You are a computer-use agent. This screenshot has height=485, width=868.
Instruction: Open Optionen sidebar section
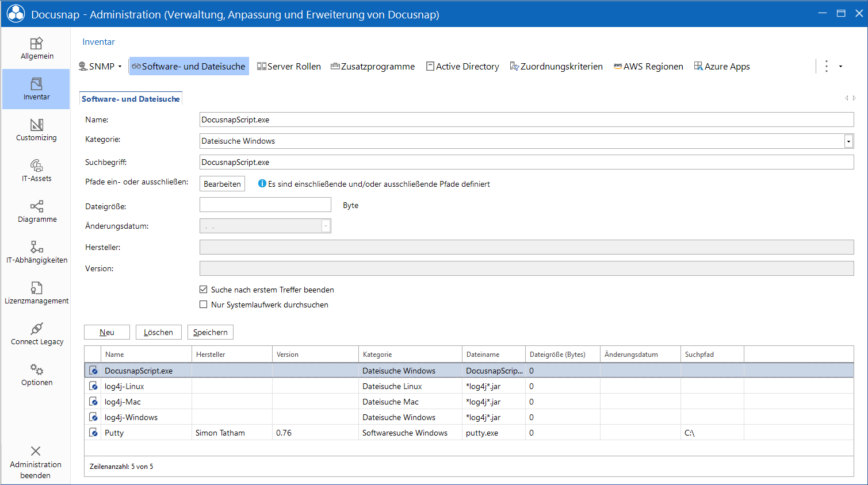pos(36,375)
